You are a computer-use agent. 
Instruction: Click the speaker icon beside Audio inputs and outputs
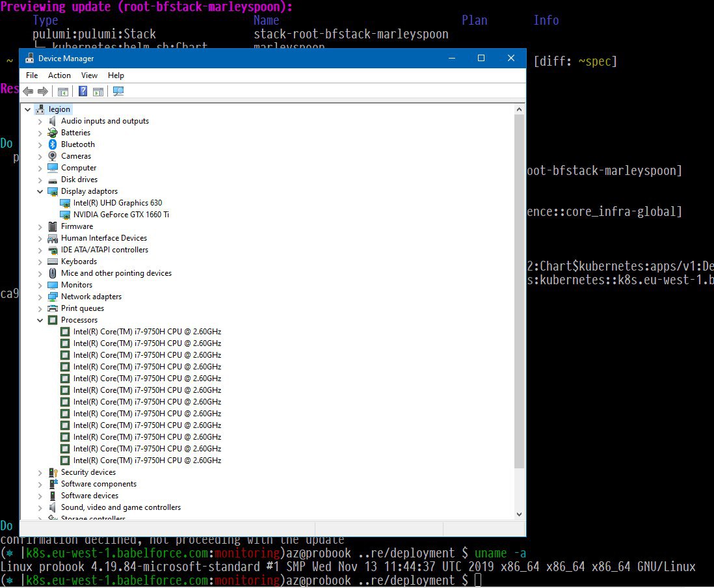[53, 121]
